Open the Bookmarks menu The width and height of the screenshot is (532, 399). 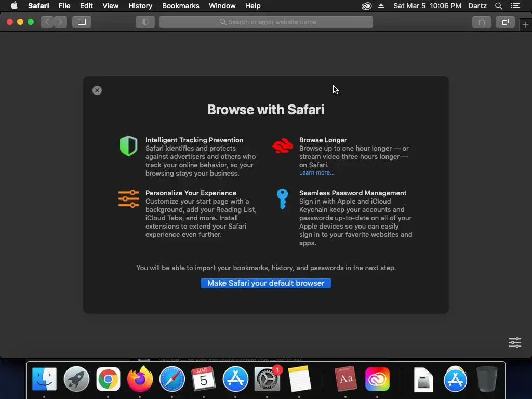(x=180, y=6)
